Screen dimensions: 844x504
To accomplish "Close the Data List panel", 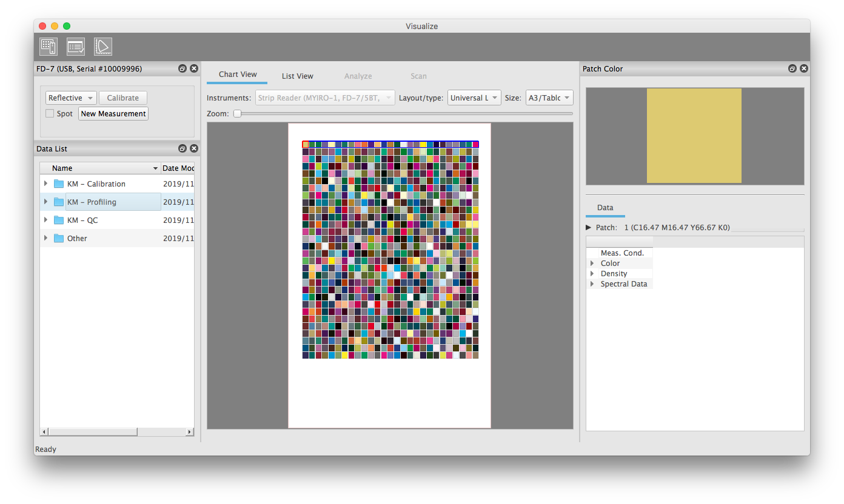I will pyautogui.click(x=193, y=149).
